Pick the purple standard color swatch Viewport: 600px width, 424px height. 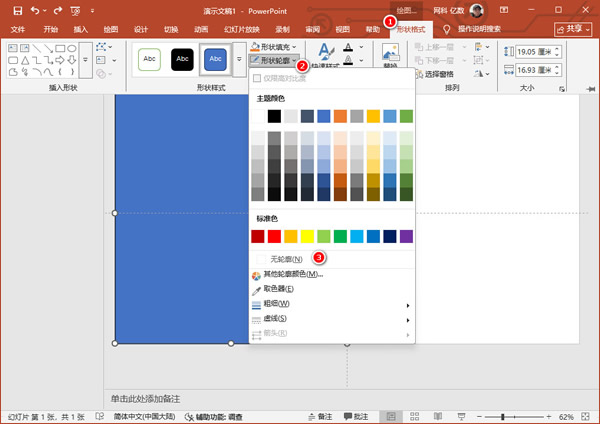(x=406, y=236)
